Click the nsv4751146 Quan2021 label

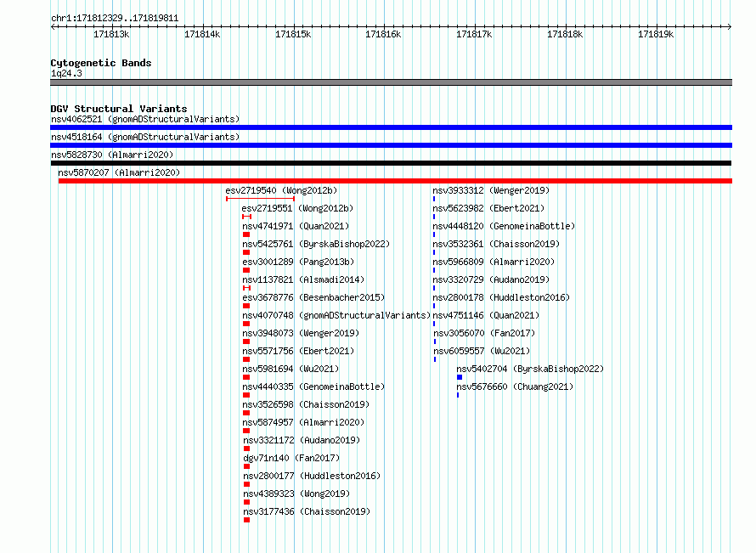pos(486,315)
